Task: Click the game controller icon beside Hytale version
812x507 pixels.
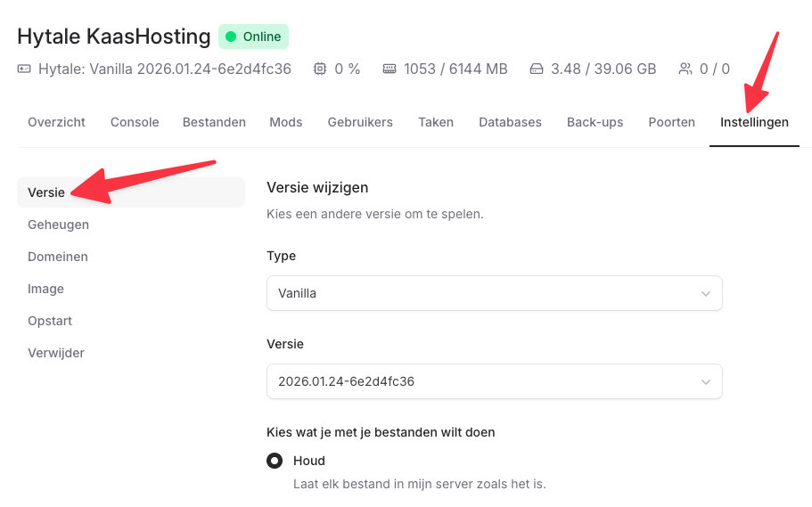Action: (x=24, y=69)
